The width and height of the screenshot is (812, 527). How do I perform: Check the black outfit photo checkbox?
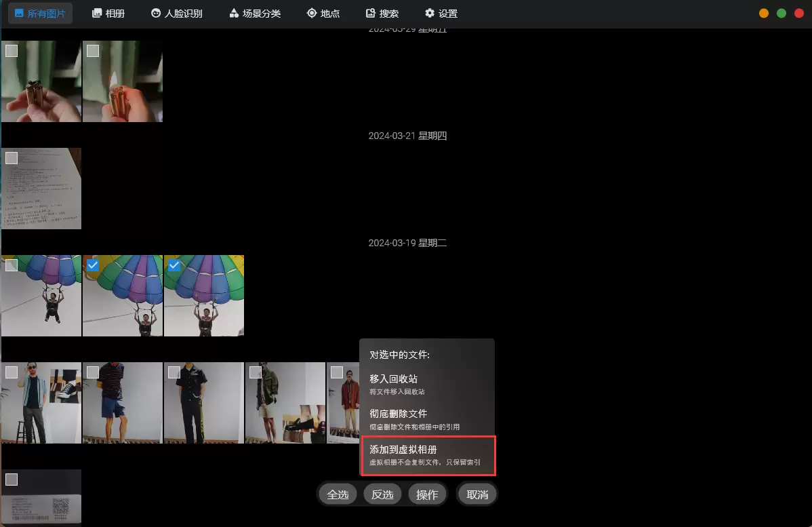[174, 372]
